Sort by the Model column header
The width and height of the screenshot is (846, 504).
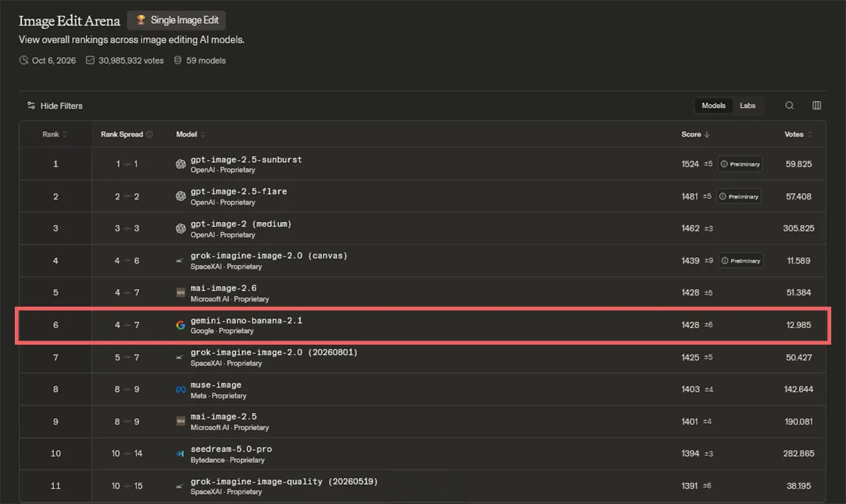(x=190, y=134)
